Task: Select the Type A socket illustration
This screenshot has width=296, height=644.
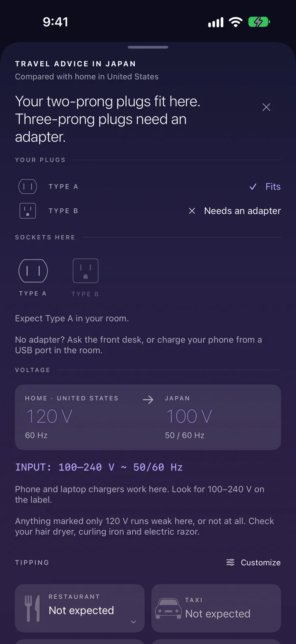Action: pos(33,271)
